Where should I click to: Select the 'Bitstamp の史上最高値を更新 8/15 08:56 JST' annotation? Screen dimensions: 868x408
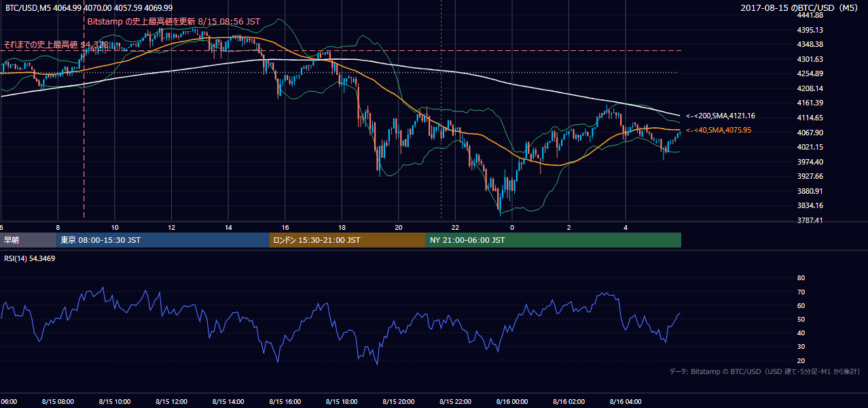point(174,21)
